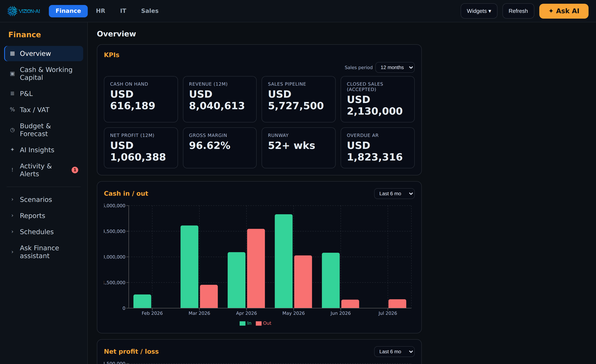
Task: Open the Widgets dropdown menu
Action: pyautogui.click(x=479, y=11)
